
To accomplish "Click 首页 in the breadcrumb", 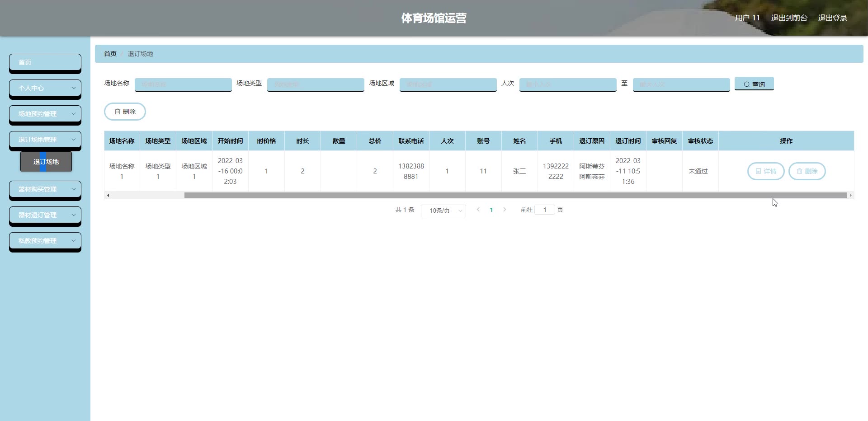I will pyautogui.click(x=110, y=54).
